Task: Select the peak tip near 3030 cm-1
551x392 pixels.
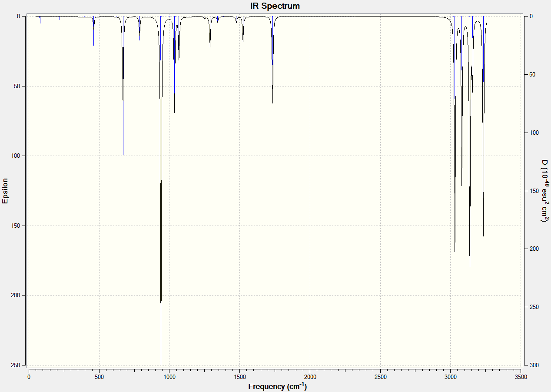Action: coord(455,251)
